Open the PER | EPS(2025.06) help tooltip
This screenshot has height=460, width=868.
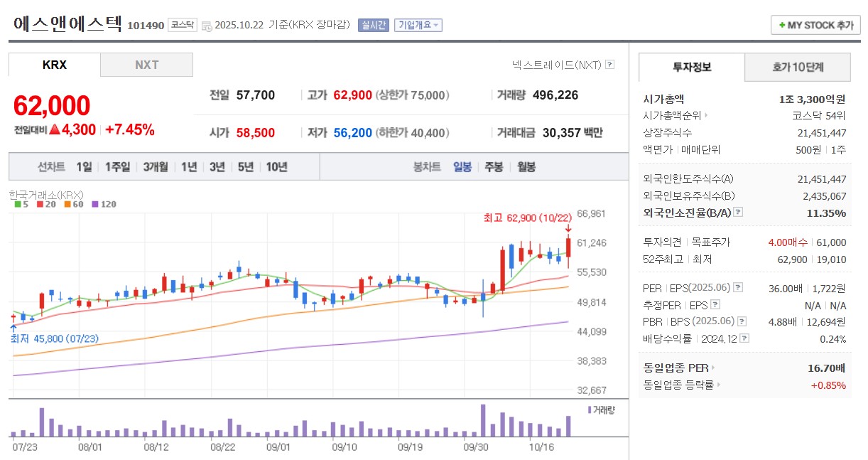point(737,288)
